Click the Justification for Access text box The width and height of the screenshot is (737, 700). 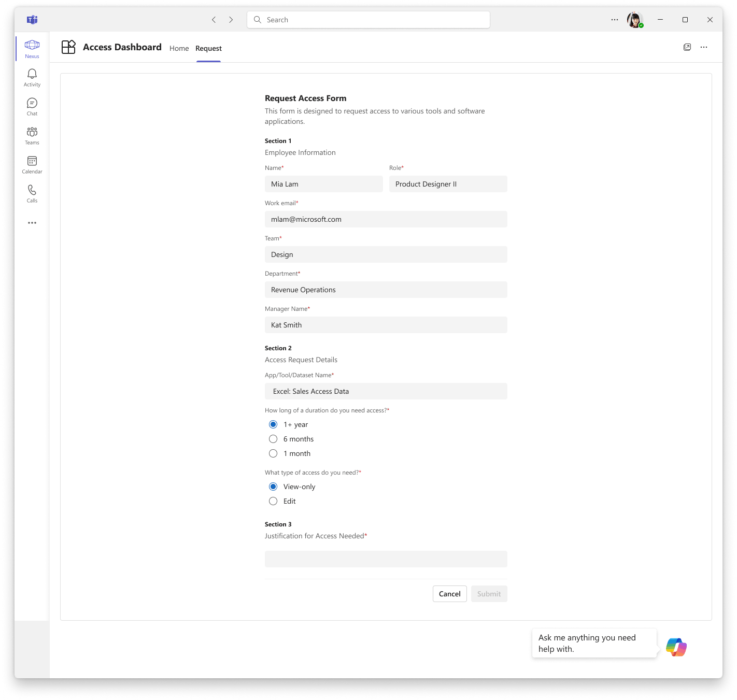386,559
